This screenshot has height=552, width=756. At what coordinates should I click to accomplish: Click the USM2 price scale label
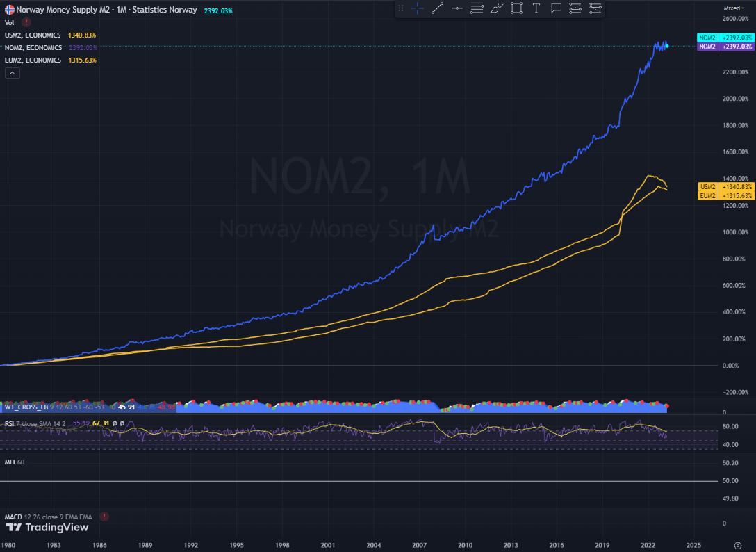point(725,187)
